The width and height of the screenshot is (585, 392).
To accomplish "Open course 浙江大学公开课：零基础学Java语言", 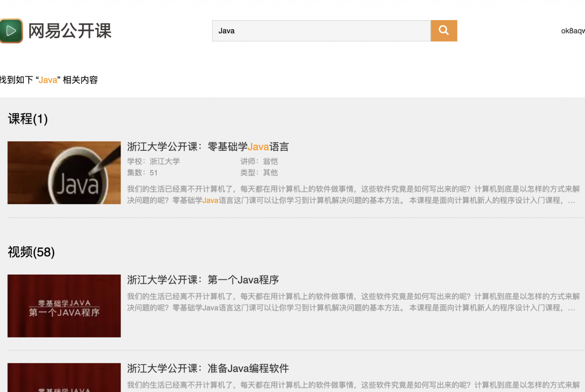I will pyautogui.click(x=208, y=147).
